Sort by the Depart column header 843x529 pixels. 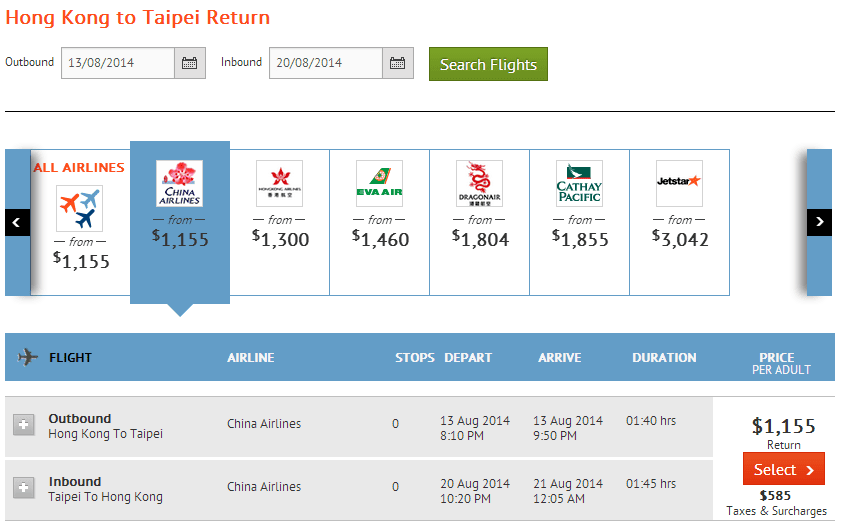pyautogui.click(x=468, y=357)
